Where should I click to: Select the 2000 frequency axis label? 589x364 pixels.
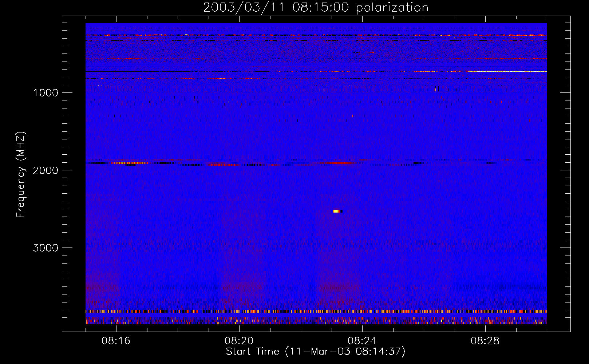click(x=46, y=170)
